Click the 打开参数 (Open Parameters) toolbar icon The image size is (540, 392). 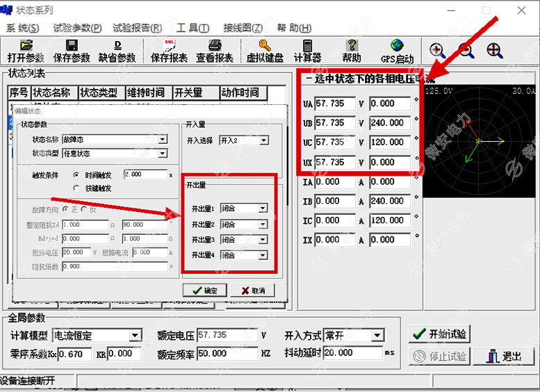pos(26,47)
